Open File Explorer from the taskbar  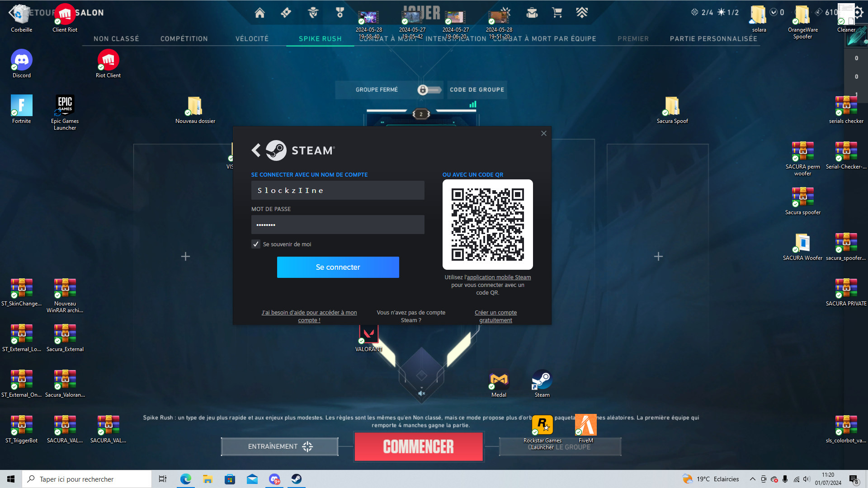pyautogui.click(x=208, y=479)
